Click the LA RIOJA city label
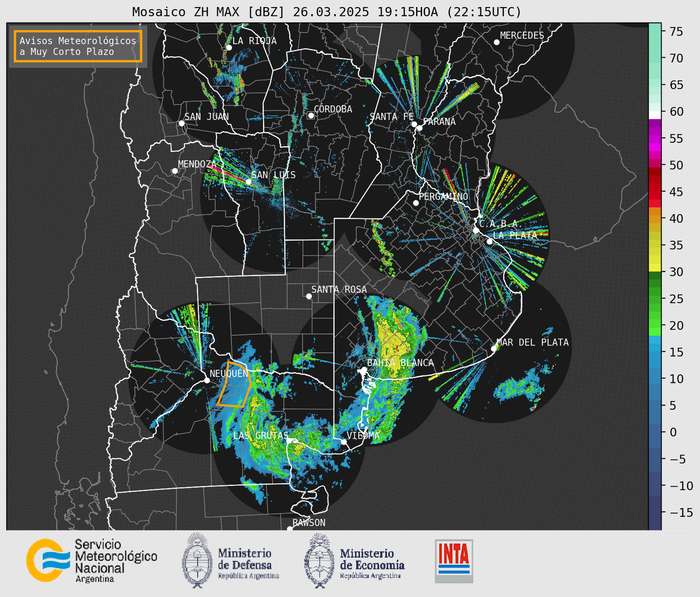Image resolution: width=700 pixels, height=597 pixels. [254, 41]
